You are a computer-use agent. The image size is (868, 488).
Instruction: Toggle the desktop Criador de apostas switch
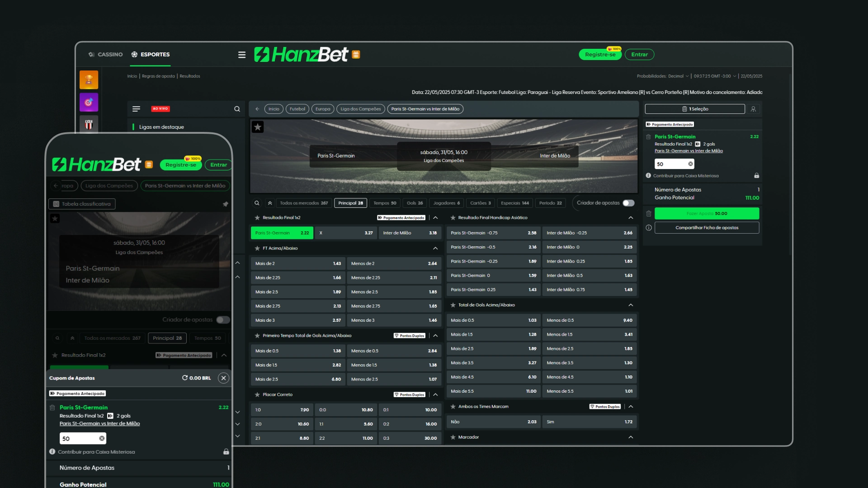tap(628, 203)
